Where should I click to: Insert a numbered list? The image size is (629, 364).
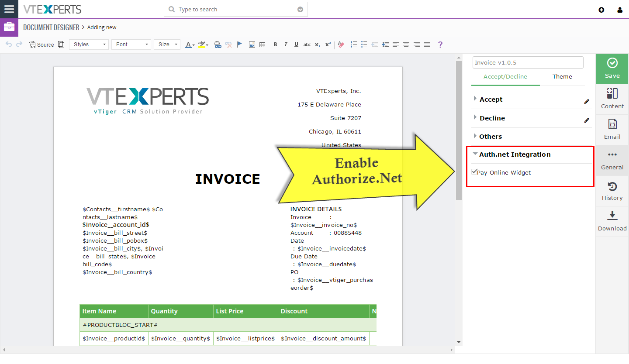point(354,45)
